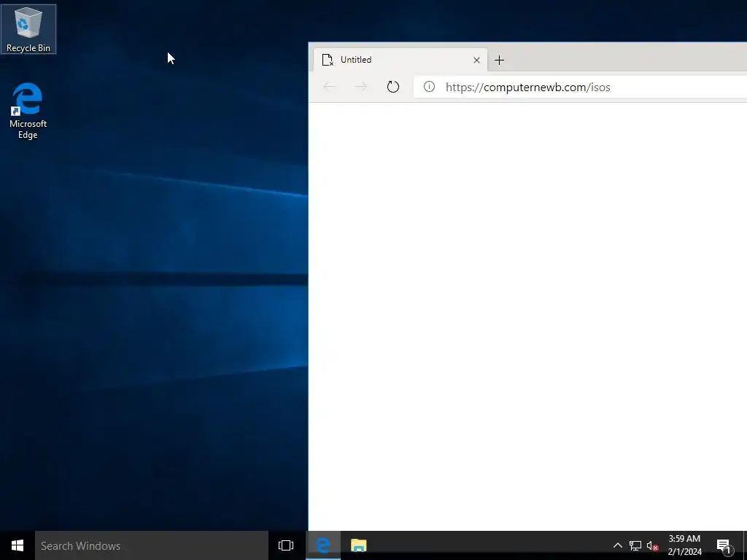Open the Action Center notifications icon

pos(724,545)
